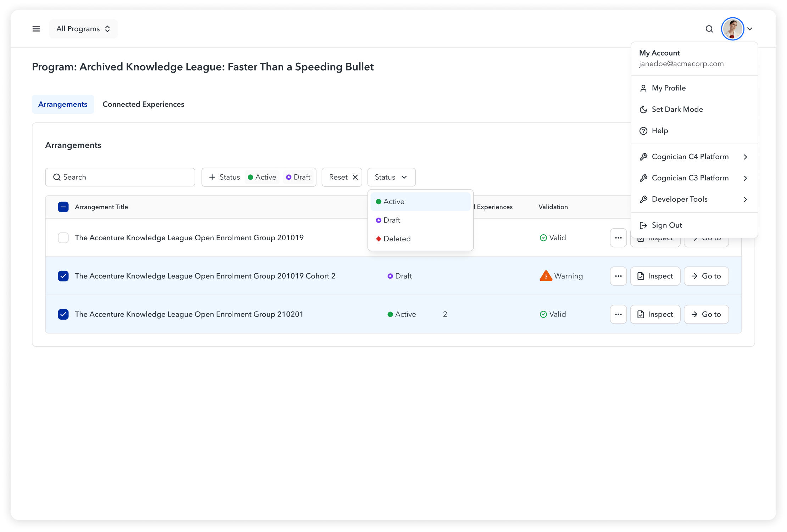Click the plus icon beside Status filter
Viewport: 787px width, 532px height.
coord(212,177)
